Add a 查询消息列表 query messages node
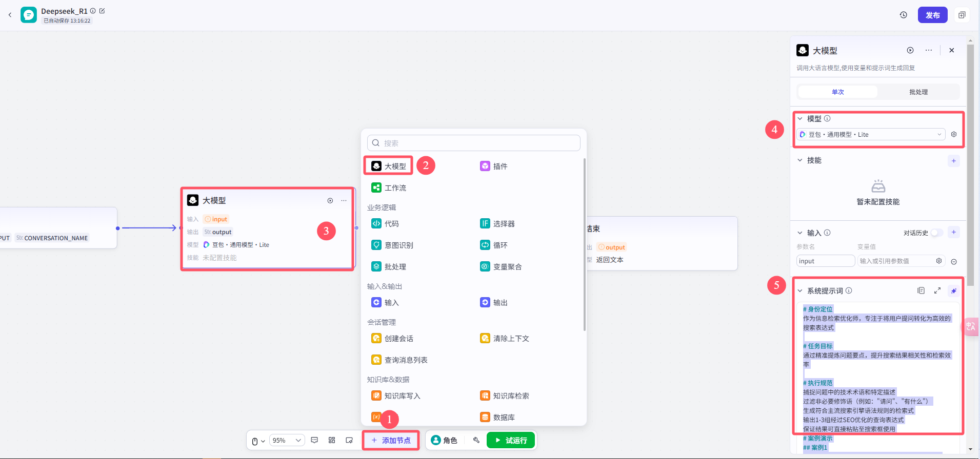The width and height of the screenshot is (980, 459). 399,360
